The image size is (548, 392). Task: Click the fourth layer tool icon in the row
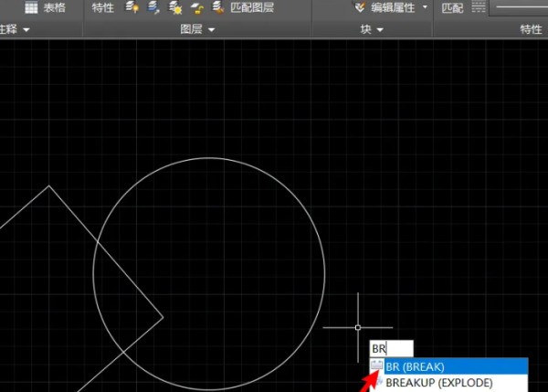coord(196,8)
